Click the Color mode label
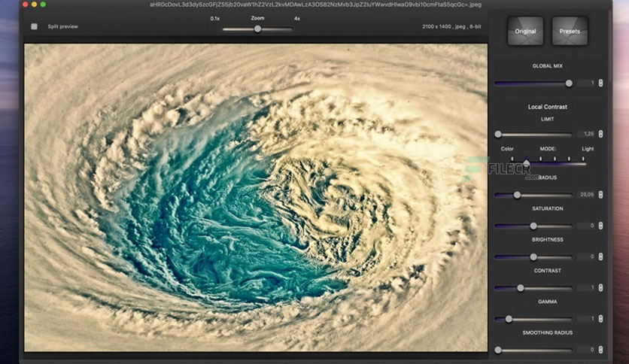 [x=507, y=149]
